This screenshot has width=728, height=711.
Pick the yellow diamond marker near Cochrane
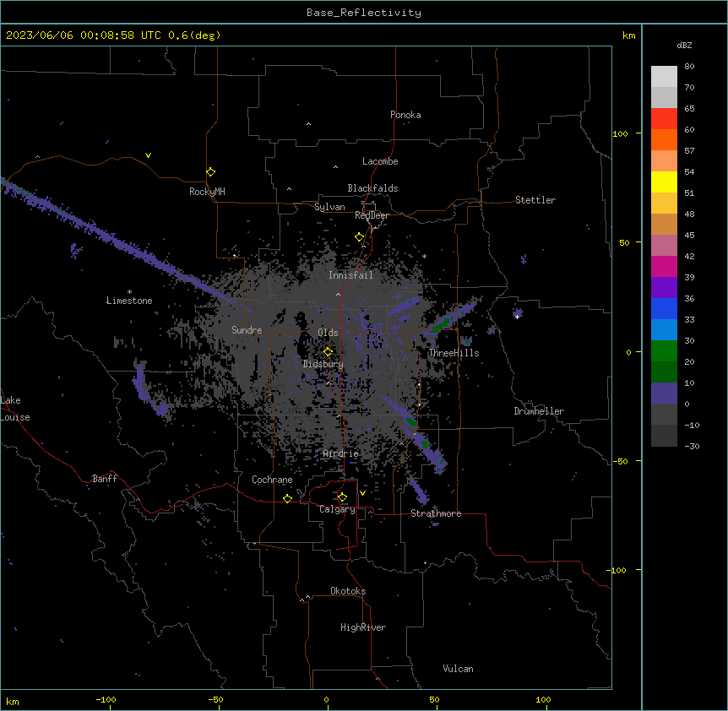[x=287, y=498]
